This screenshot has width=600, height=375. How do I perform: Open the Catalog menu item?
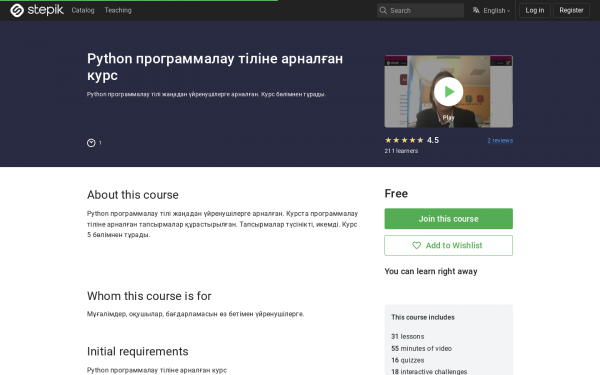tap(83, 10)
